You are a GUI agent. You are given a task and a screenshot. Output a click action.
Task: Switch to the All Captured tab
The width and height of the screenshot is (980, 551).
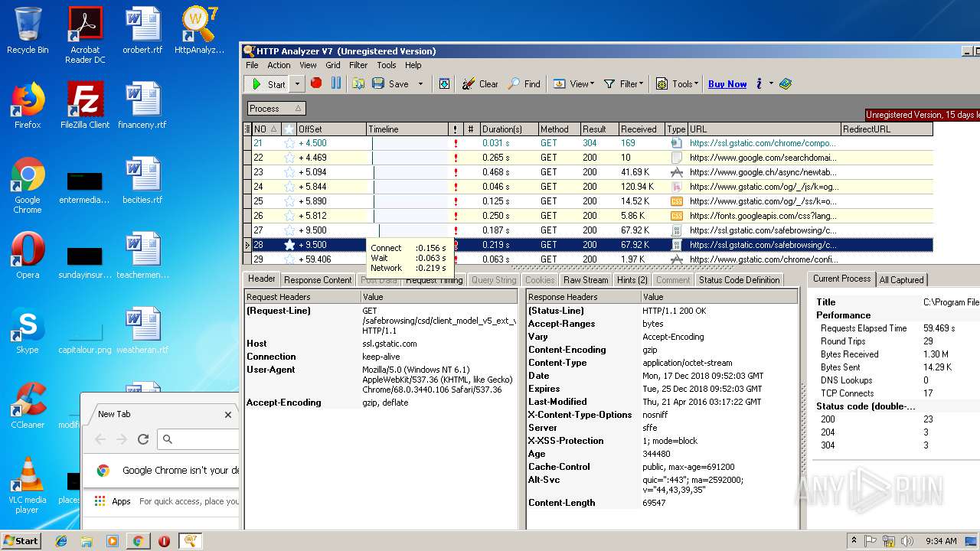tap(902, 280)
